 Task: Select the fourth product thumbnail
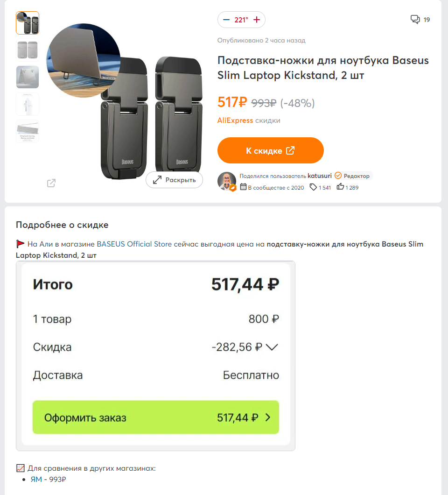(x=28, y=104)
